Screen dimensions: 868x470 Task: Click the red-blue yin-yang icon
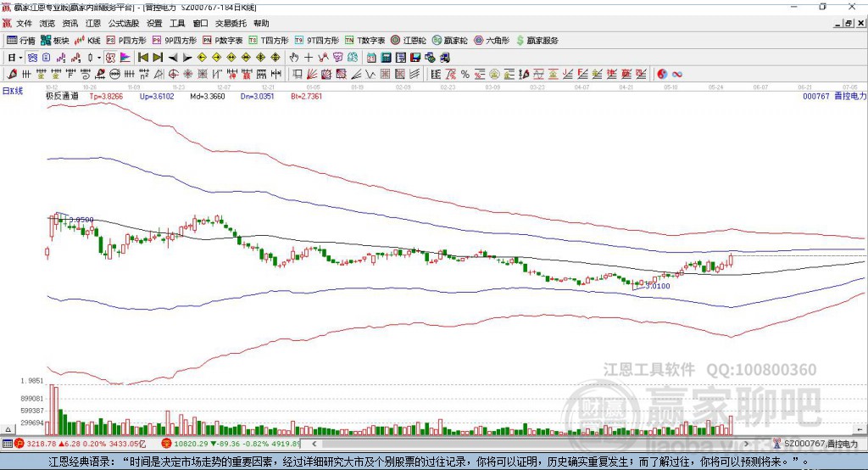coord(662,75)
